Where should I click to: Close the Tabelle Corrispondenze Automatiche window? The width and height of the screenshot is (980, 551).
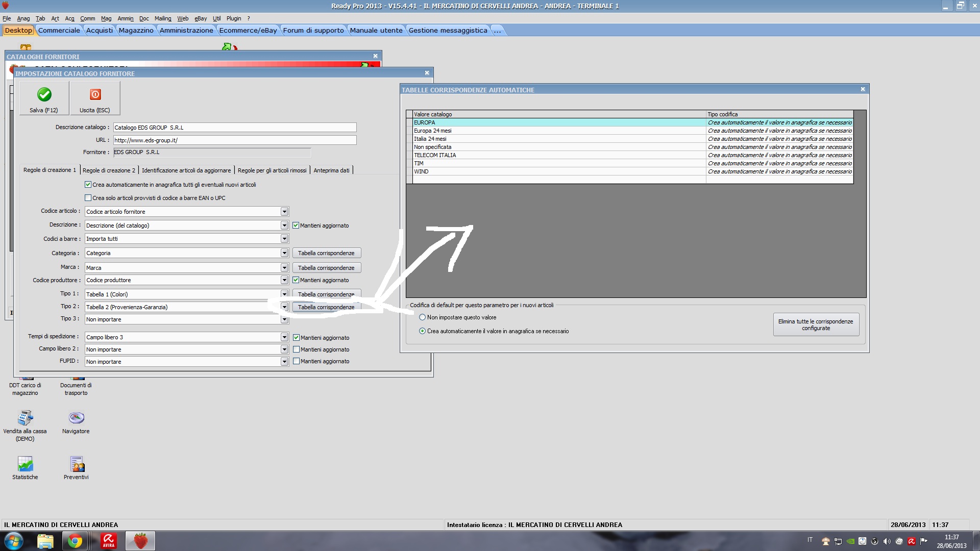click(x=863, y=89)
